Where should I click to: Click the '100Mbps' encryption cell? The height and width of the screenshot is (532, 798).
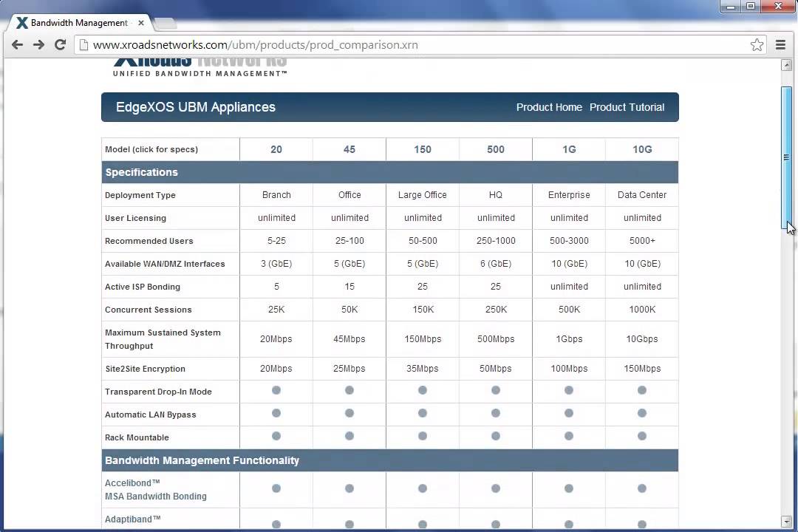569,369
